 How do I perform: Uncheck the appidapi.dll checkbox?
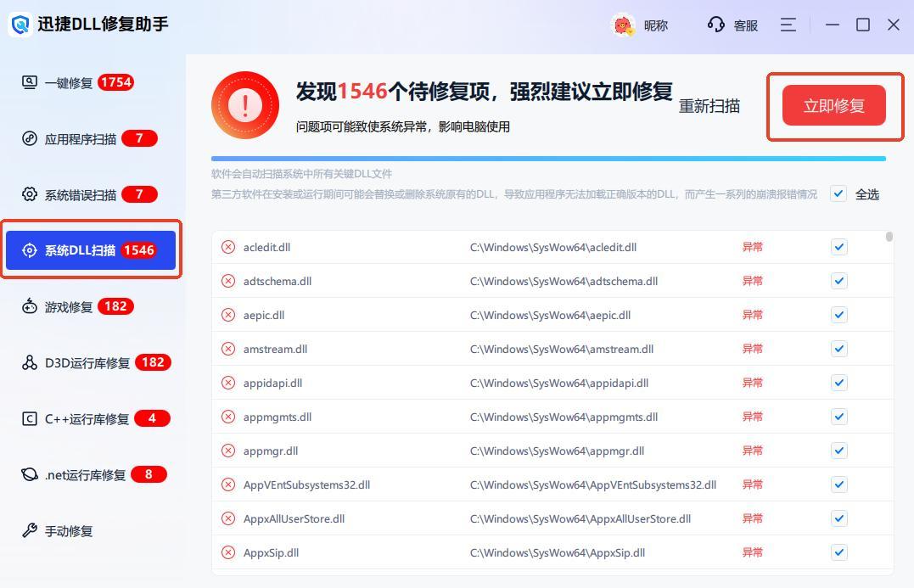(838, 383)
